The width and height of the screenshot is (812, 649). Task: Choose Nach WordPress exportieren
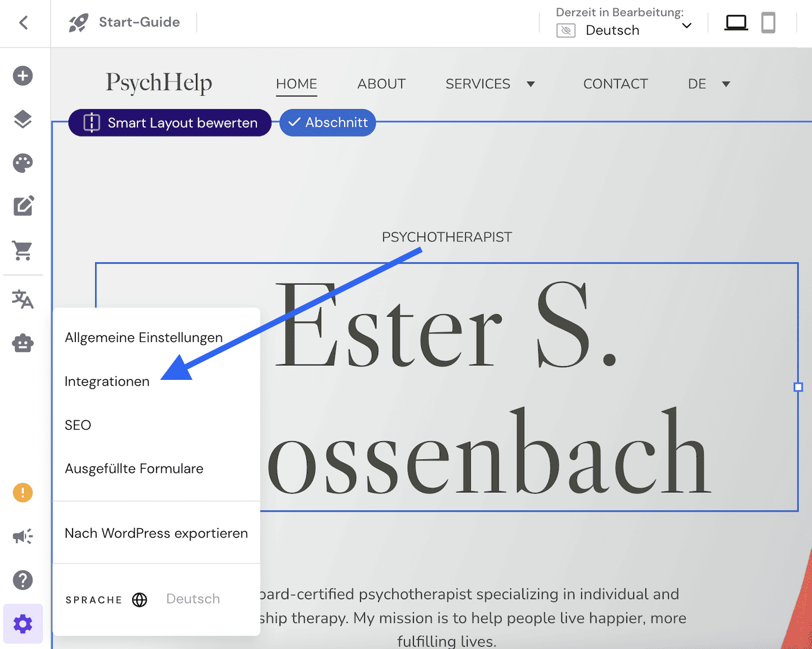156,534
